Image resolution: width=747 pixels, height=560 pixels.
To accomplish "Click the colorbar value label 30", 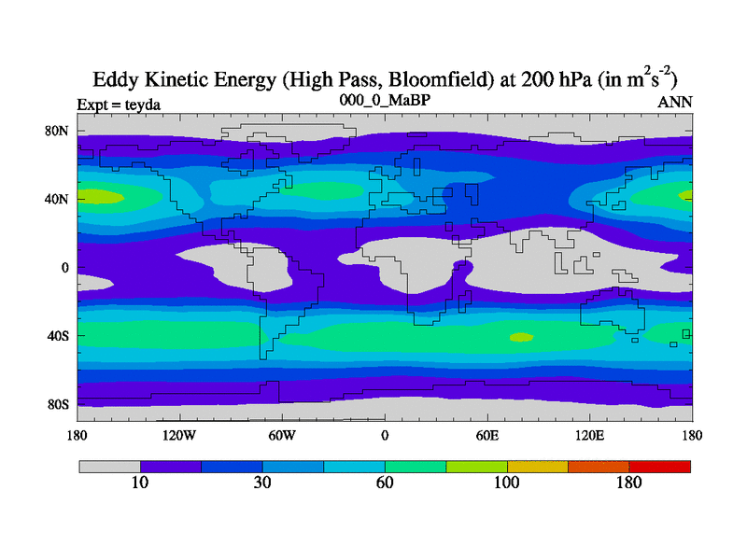I will (x=262, y=483).
